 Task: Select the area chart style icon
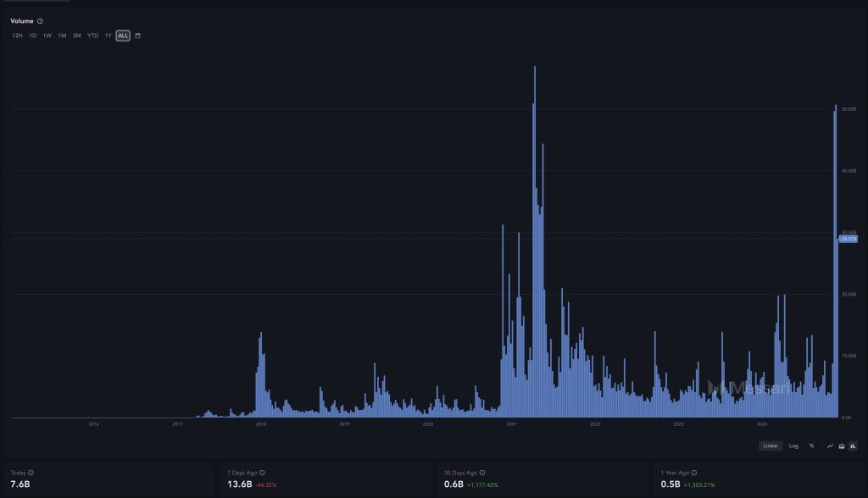pyautogui.click(x=841, y=445)
